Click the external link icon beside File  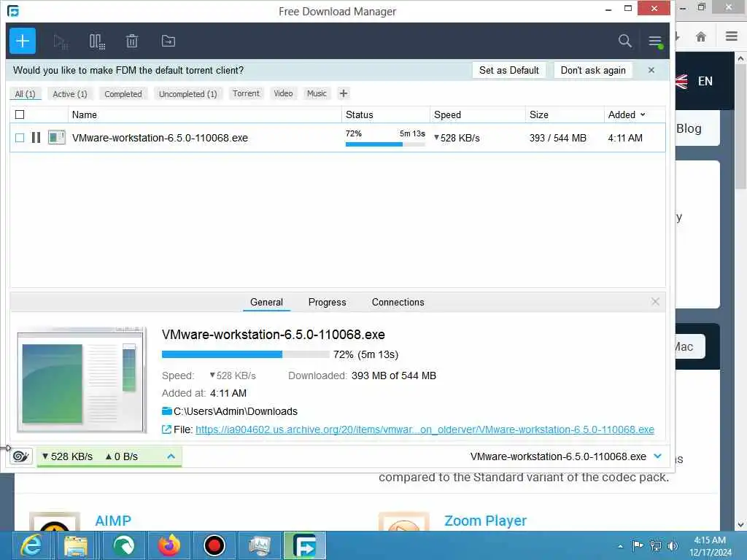tap(166, 429)
